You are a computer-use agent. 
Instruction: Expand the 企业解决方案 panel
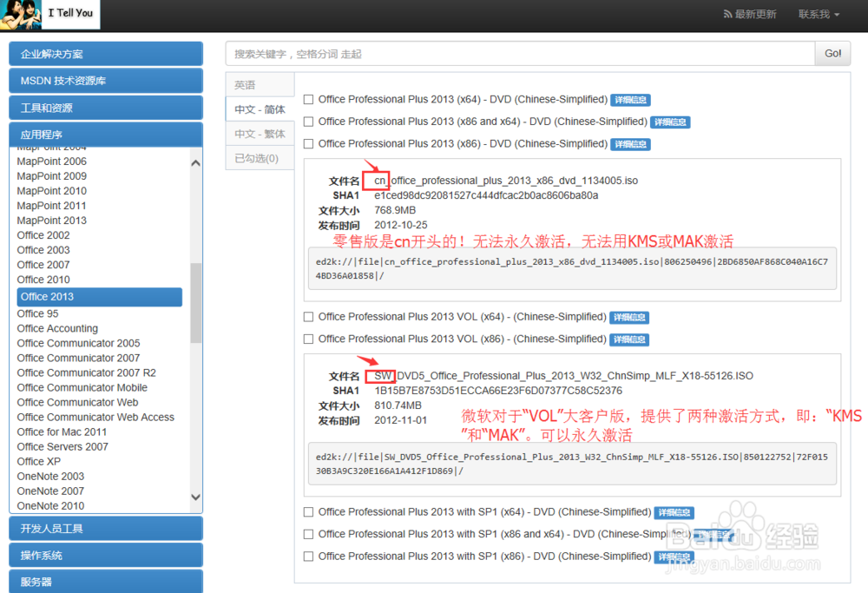point(106,54)
